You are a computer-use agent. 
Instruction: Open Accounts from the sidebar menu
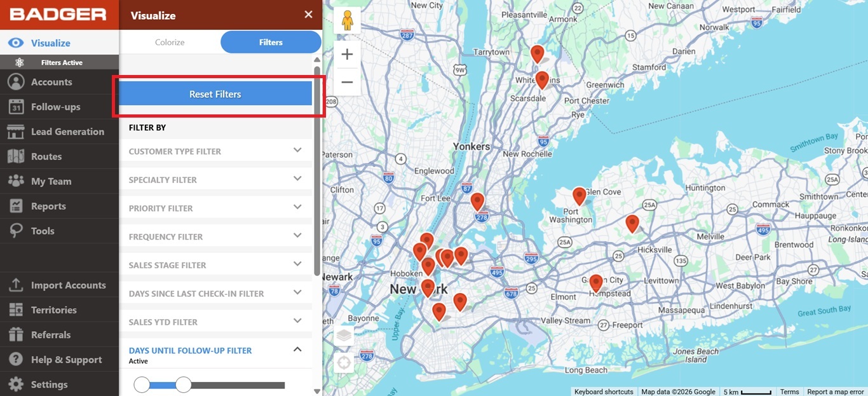pos(59,82)
